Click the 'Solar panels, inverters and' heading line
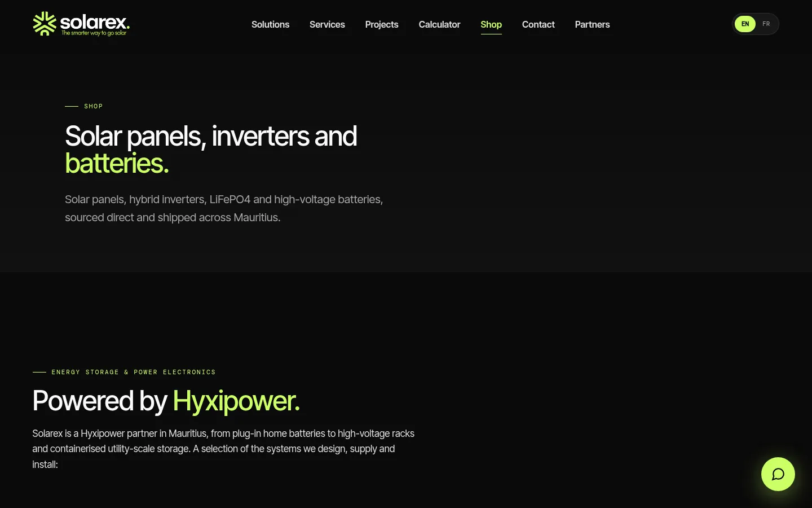 211,136
